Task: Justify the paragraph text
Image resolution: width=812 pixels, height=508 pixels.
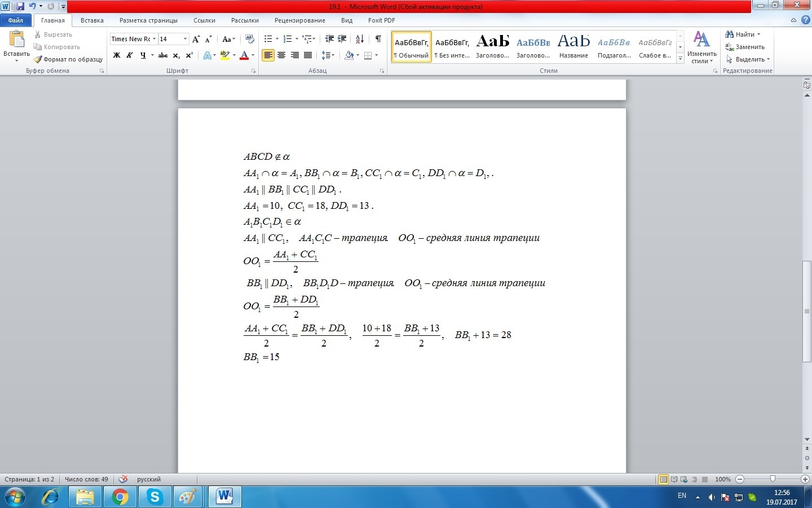Action: (307, 55)
